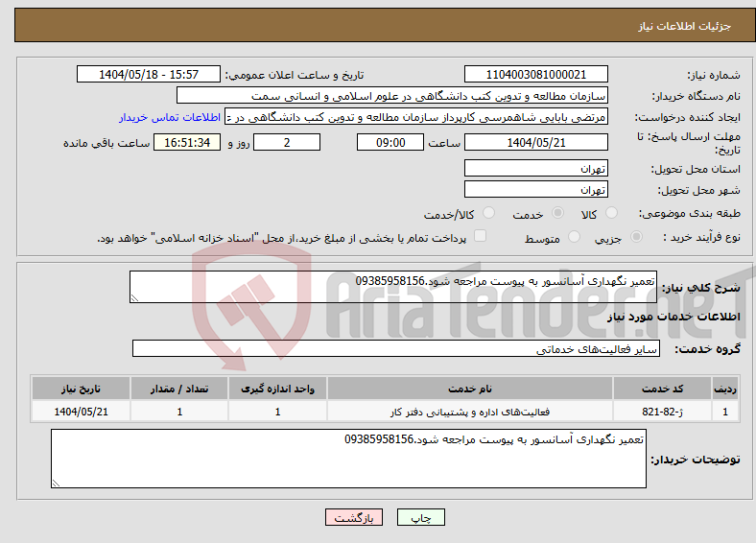Click the جزئیات اطلاعات نیاز page title
This screenshot has width=756, height=543.
point(685,26)
